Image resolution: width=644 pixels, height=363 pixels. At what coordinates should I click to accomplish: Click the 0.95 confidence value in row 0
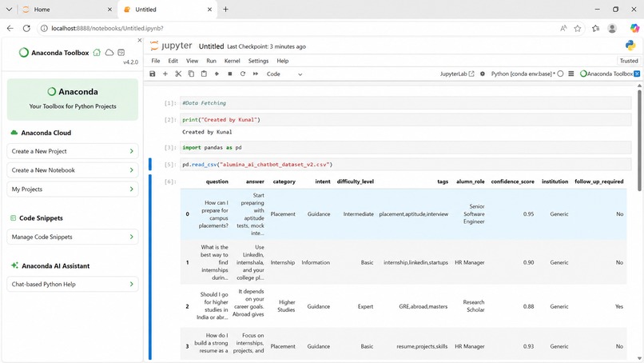pos(529,213)
